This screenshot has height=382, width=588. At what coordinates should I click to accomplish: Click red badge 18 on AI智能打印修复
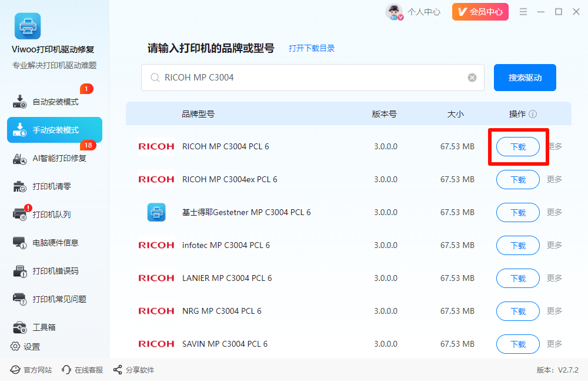click(88, 145)
